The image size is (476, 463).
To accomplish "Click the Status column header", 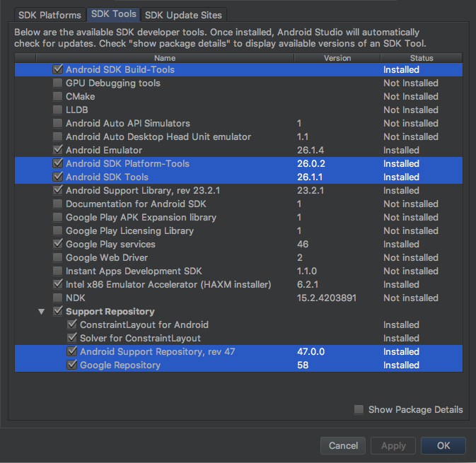I will tap(421, 58).
